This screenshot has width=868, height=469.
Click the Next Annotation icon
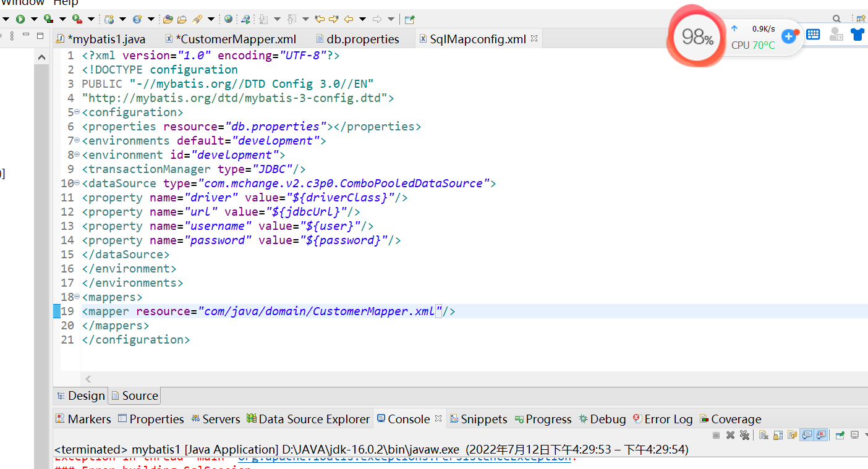[263, 20]
